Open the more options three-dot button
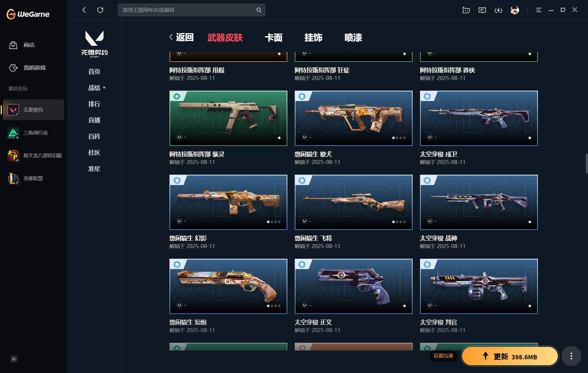Viewport: 588px width, 373px height. tap(571, 356)
